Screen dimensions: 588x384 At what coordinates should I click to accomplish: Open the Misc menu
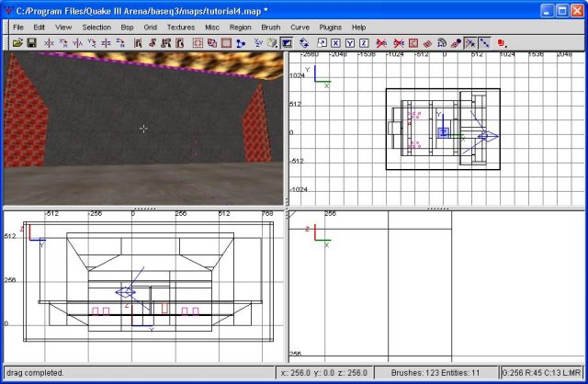(x=212, y=28)
